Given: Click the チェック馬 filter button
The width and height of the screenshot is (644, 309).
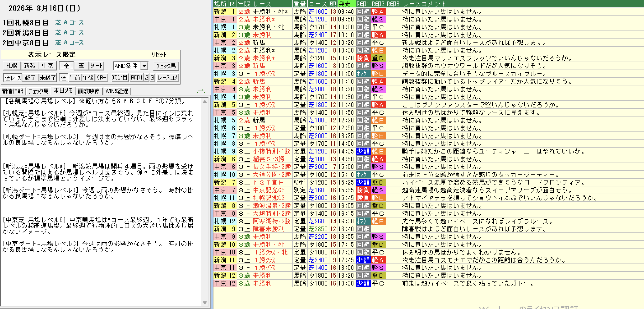Looking at the screenshot, I should (x=166, y=66).
